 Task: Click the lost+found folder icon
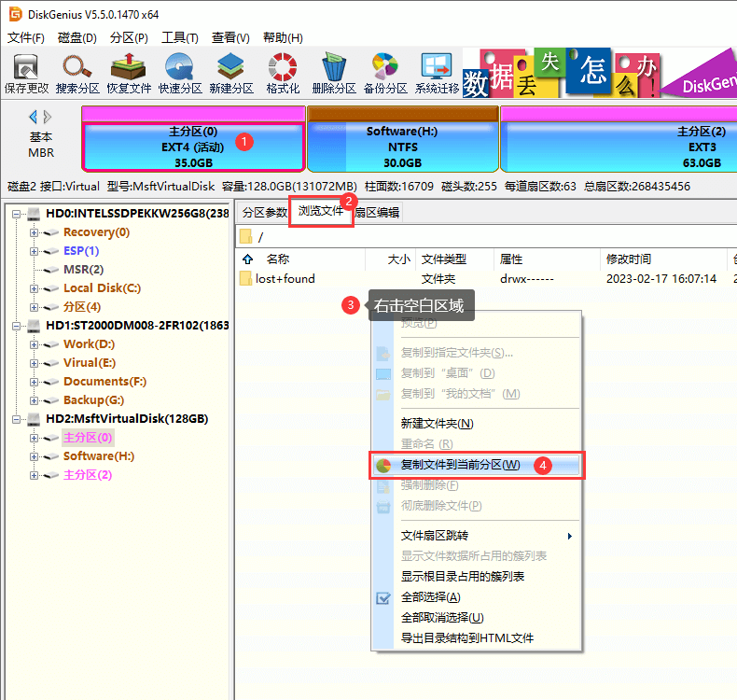245,278
